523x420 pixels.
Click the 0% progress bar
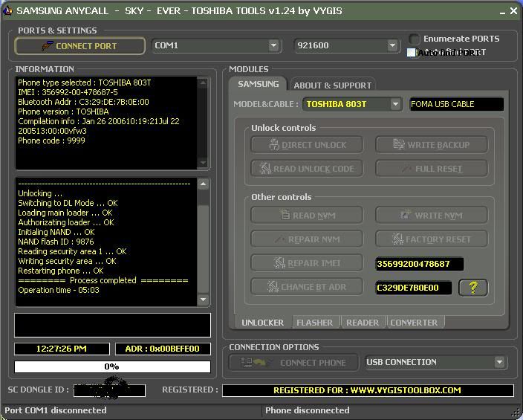click(112, 366)
